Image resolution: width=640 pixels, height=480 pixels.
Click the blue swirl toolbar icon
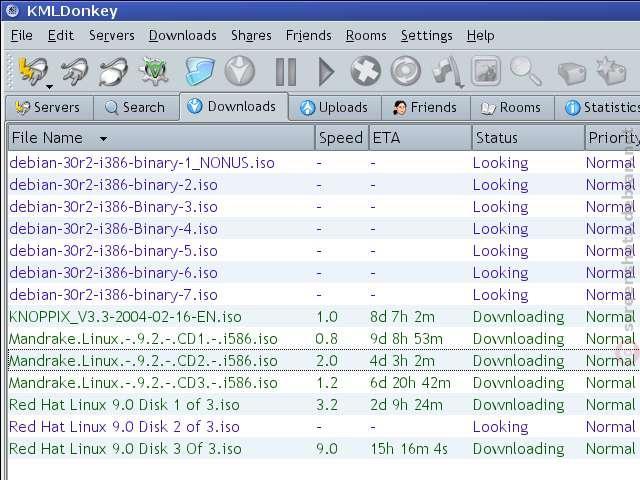coord(200,71)
